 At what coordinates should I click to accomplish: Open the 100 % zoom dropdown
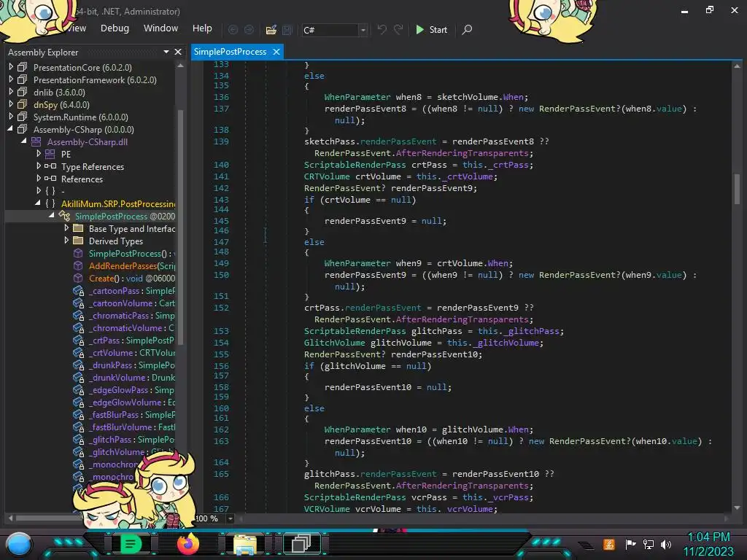pyautogui.click(x=230, y=518)
